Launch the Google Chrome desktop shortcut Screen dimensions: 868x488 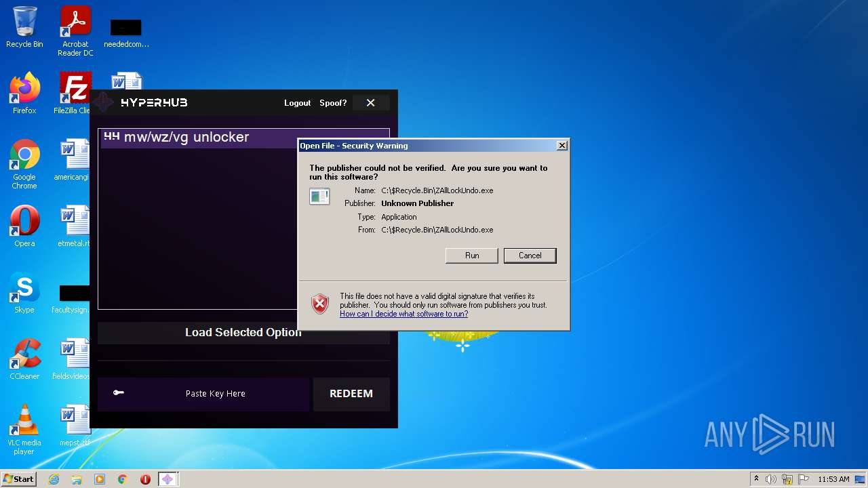pos(24,164)
